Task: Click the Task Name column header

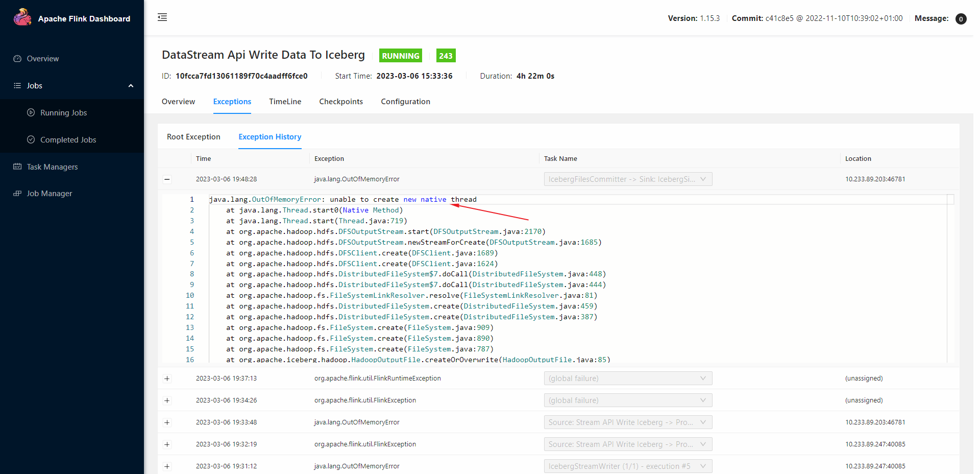Action: (x=560, y=159)
